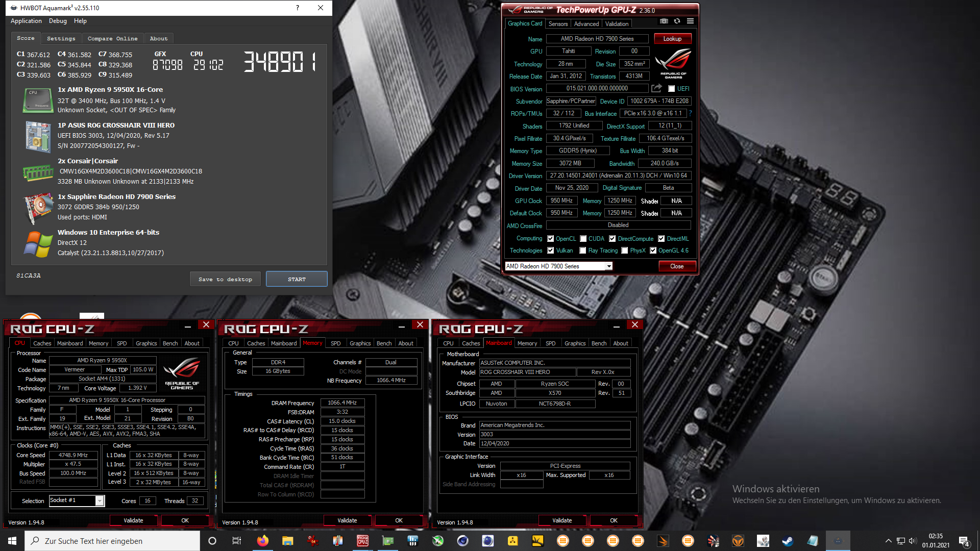The height and width of the screenshot is (551, 980).
Task: Open the Windows Start menu
Action: click(12, 541)
